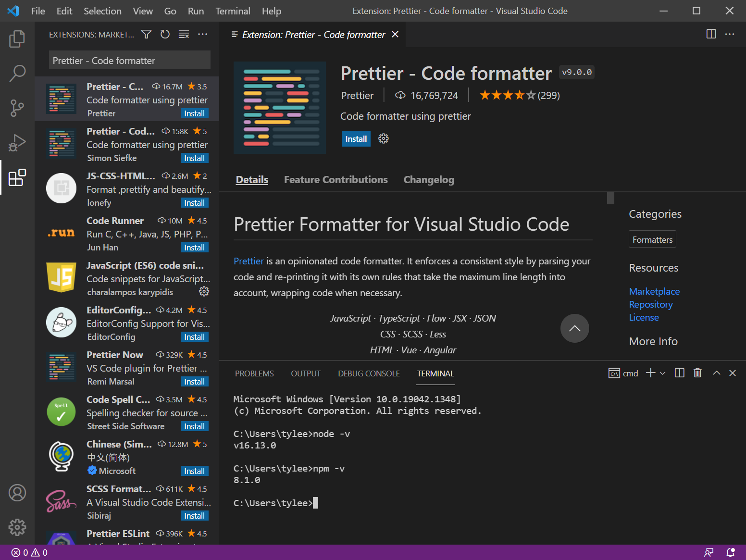The width and height of the screenshot is (746, 560).
Task: Open the new terminal launch profile dropdown
Action: click(662, 373)
